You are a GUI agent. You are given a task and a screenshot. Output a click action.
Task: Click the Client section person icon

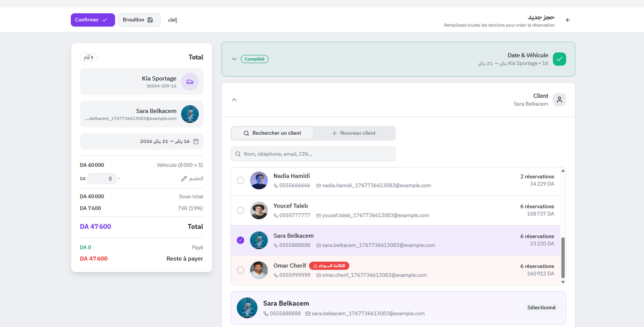[559, 99]
